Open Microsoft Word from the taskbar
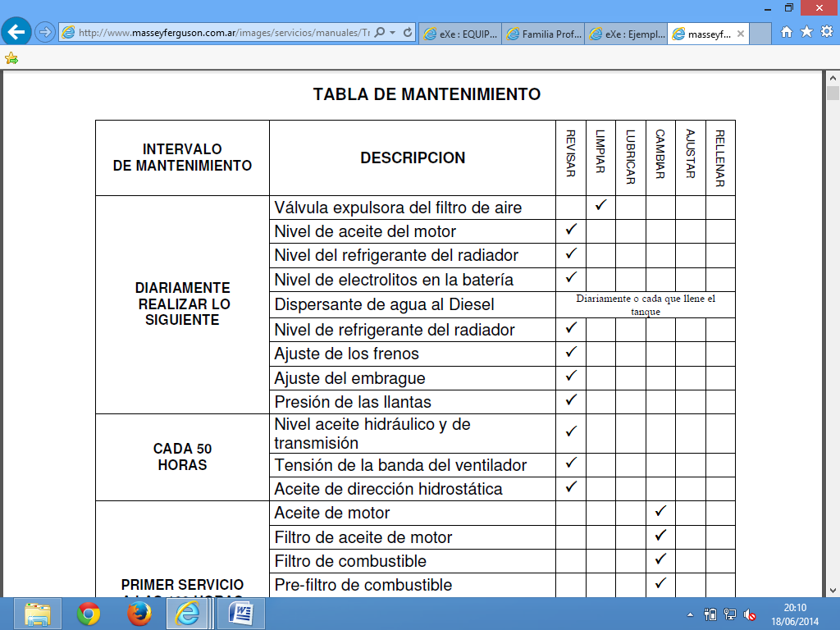The width and height of the screenshot is (840, 630). pos(241,614)
